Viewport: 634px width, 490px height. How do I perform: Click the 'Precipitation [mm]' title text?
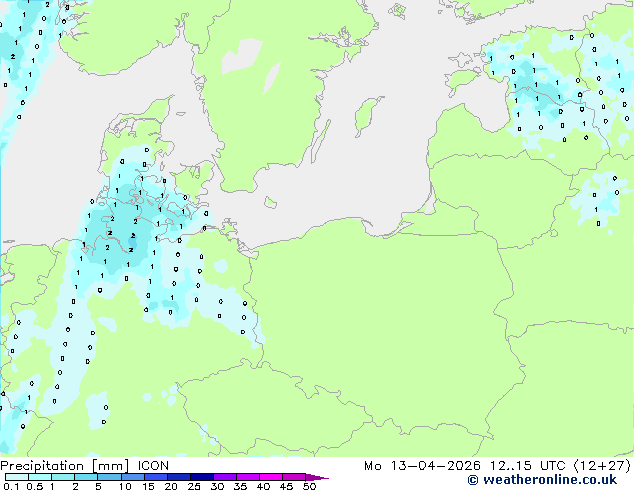[65, 466]
